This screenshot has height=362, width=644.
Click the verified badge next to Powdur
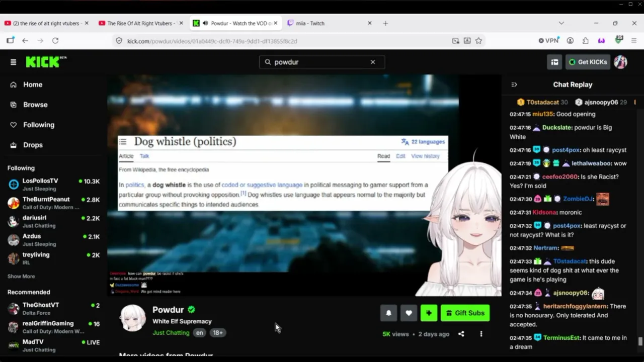click(x=191, y=310)
